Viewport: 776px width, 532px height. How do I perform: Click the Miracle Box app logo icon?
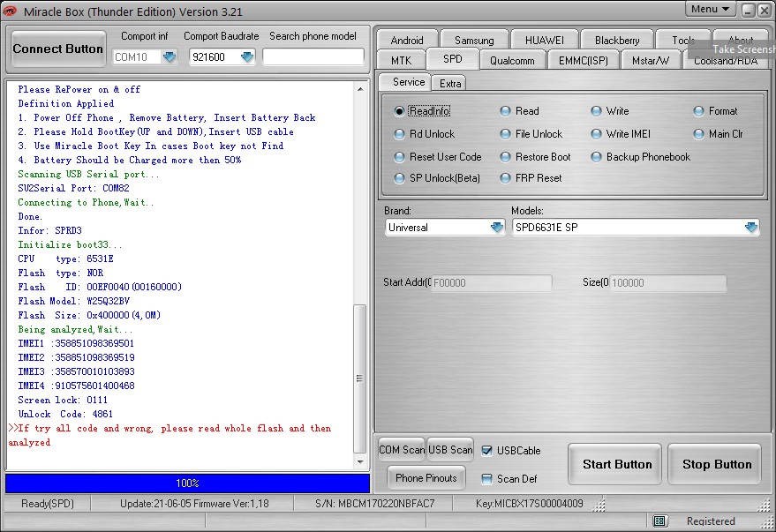pos(10,11)
